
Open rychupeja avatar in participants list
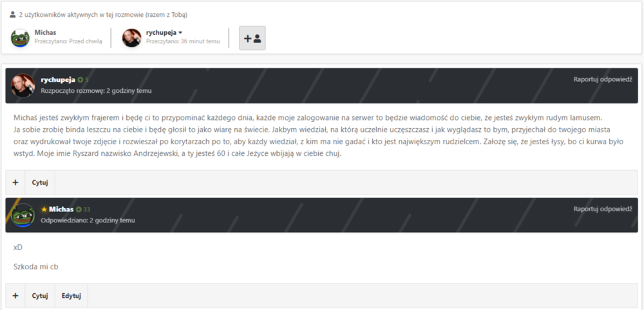pos(132,38)
